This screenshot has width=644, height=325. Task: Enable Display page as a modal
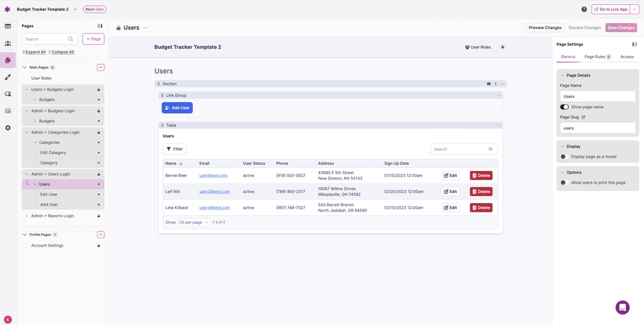[x=564, y=157]
